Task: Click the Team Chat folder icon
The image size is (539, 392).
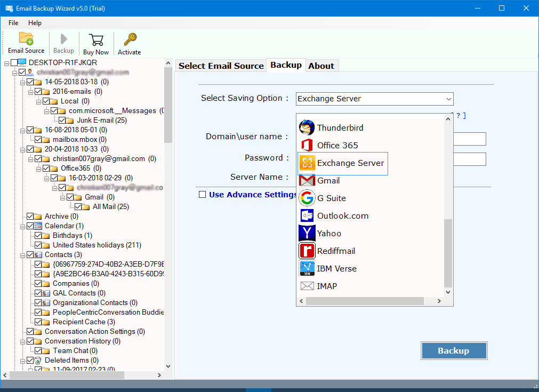Action: click(x=46, y=351)
